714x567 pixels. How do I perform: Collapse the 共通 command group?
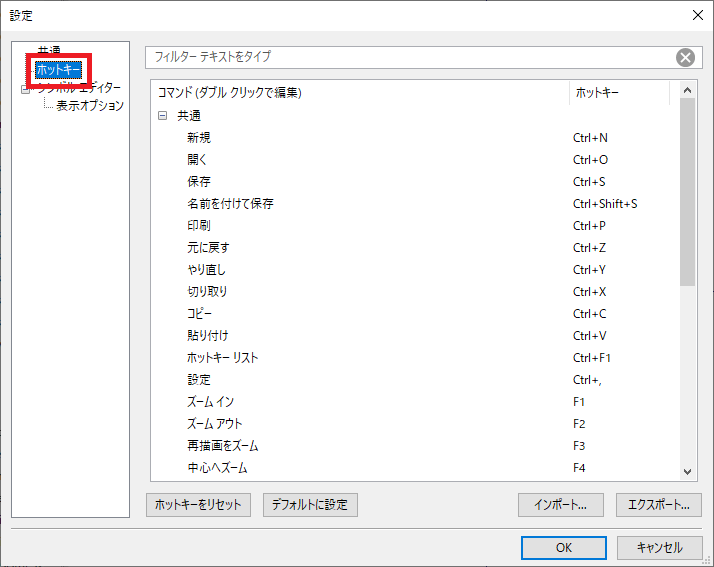(x=162, y=116)
